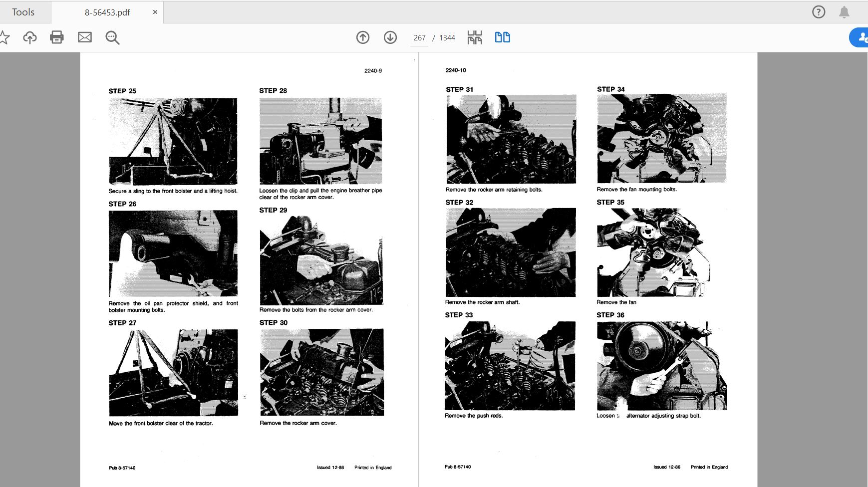
Task: Click the STEP 25 sling photo
Action: pyautogui.click(x=173, y=141)
